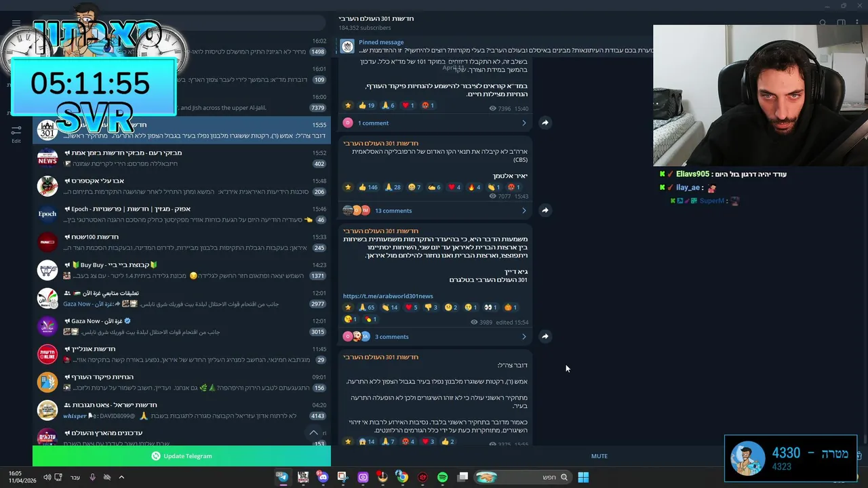Expand the '13 comments' thread chevron

pyautogui.click(x=524, y=210)
